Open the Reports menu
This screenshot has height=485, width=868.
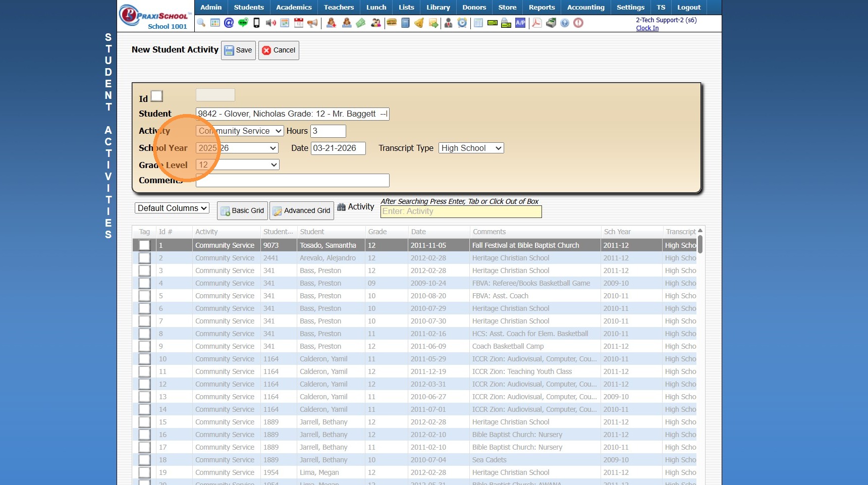[x=541, y=7]
